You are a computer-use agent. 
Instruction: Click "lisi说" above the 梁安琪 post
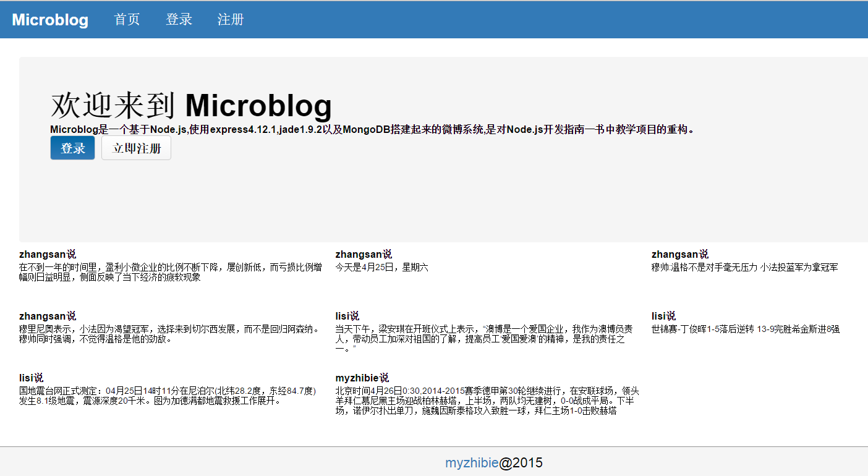[x=347, y=316]
